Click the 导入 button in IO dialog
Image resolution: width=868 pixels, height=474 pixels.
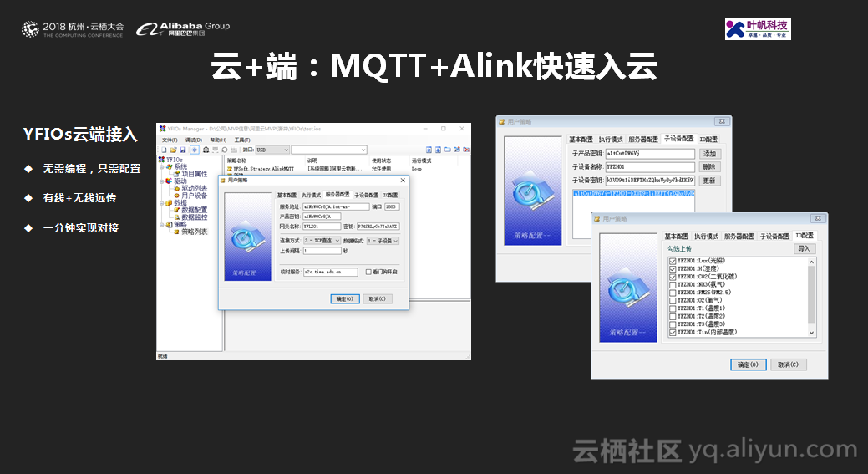point(804,249)
